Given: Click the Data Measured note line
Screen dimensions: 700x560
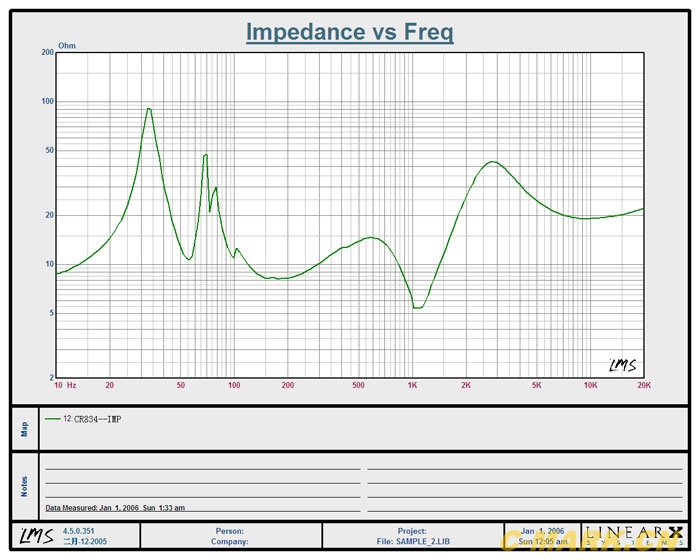Looking at the screenshot, I should tap(115, 507).
